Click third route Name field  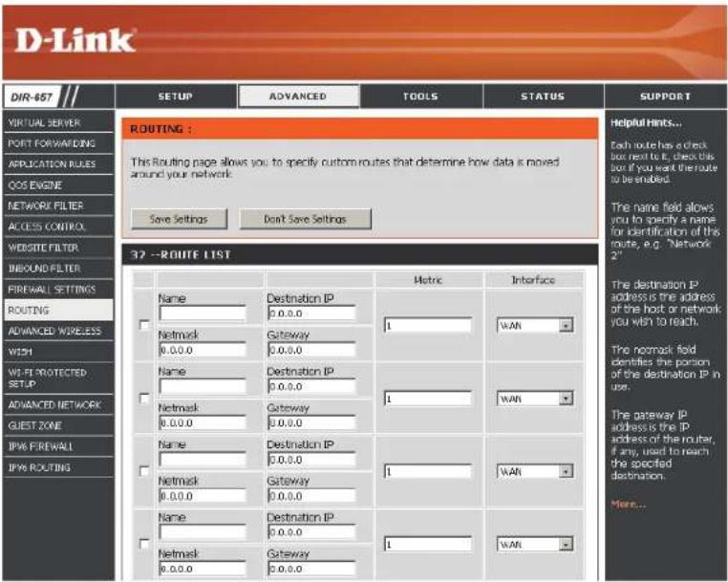[203, 460]
